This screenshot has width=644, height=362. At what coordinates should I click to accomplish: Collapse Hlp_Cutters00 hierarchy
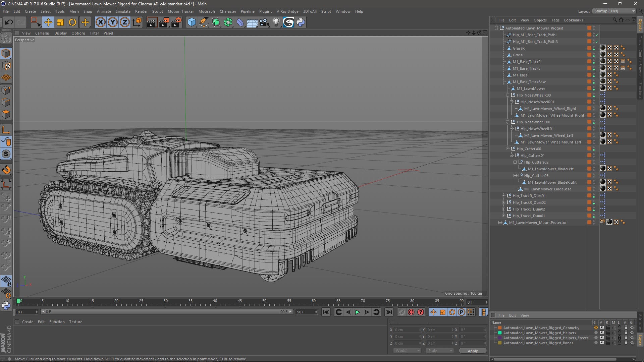508,149
